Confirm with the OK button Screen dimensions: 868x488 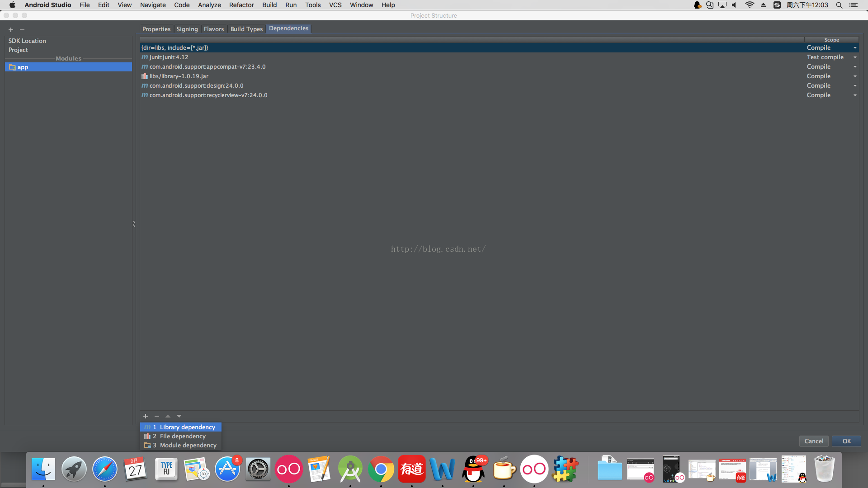tap(846, 441)
